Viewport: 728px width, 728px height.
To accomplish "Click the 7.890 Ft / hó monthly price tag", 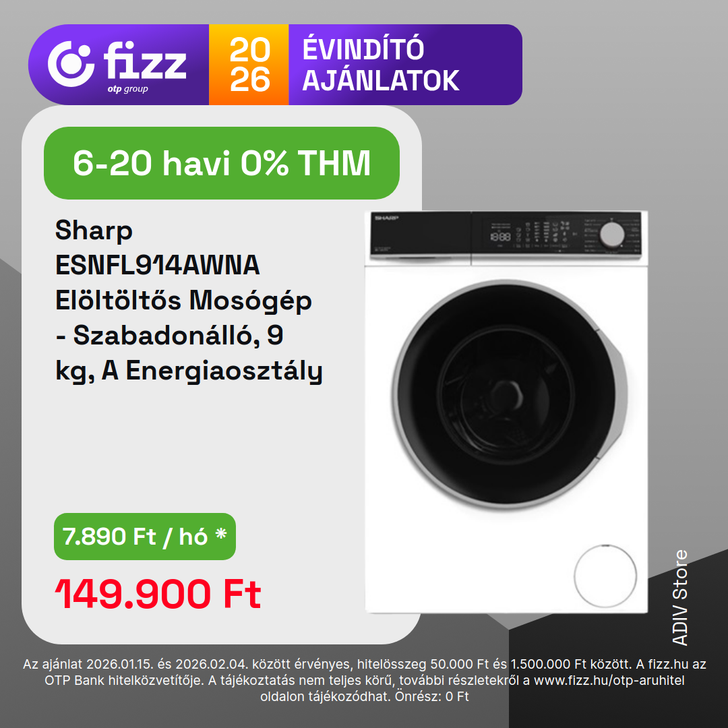I will 145,537.
